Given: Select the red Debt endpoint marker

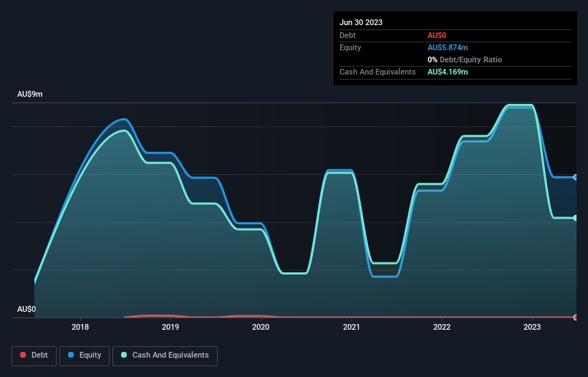Looking at the screenshot, I should tap(576, 318).
